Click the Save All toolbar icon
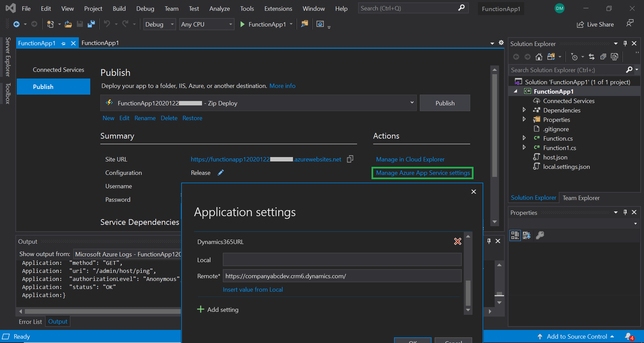Screen dimensions: 644x343 pyautogui.click(x=91, y=24)
